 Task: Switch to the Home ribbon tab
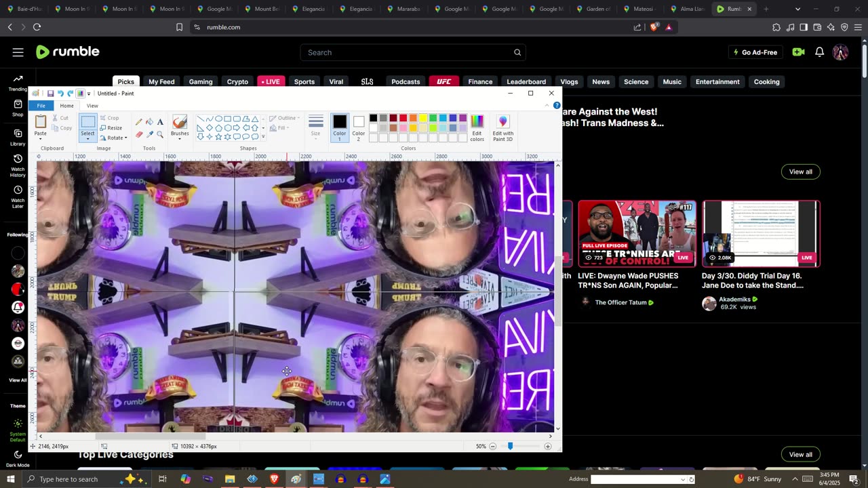point(66,106)
